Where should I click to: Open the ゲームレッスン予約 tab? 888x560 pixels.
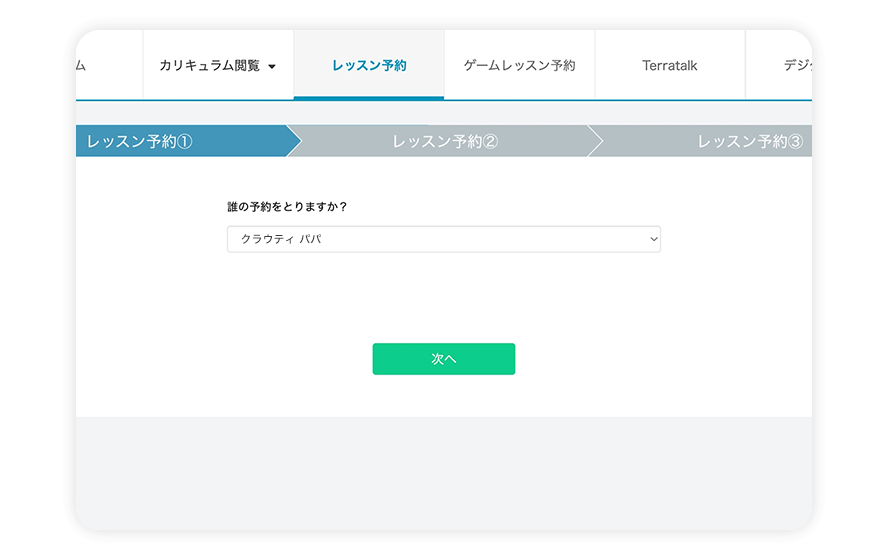pyautogui.click(x=519, y=66)
